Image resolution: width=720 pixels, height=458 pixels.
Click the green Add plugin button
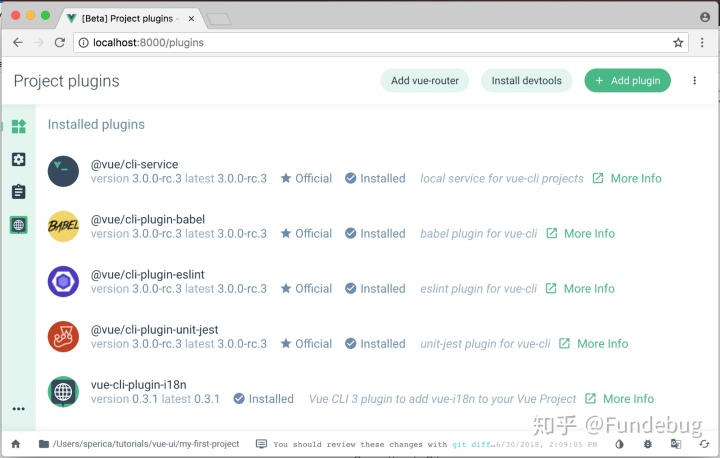(627, 80)
